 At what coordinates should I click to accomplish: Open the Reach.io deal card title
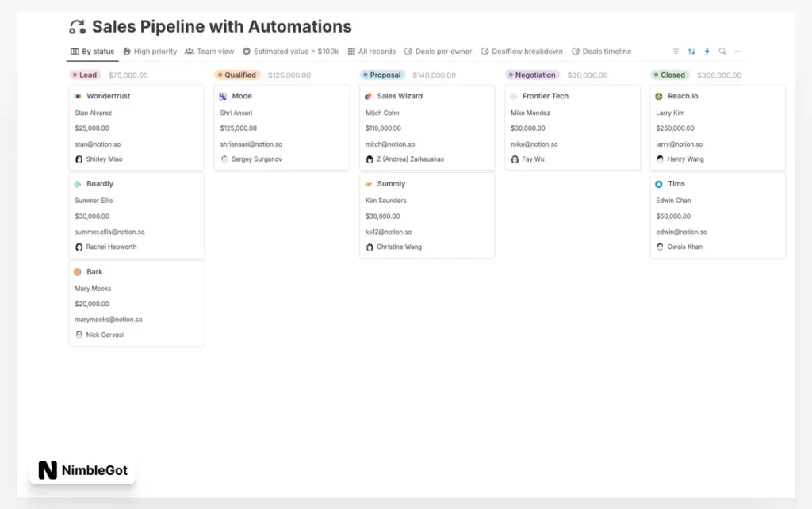coord(683,96)
